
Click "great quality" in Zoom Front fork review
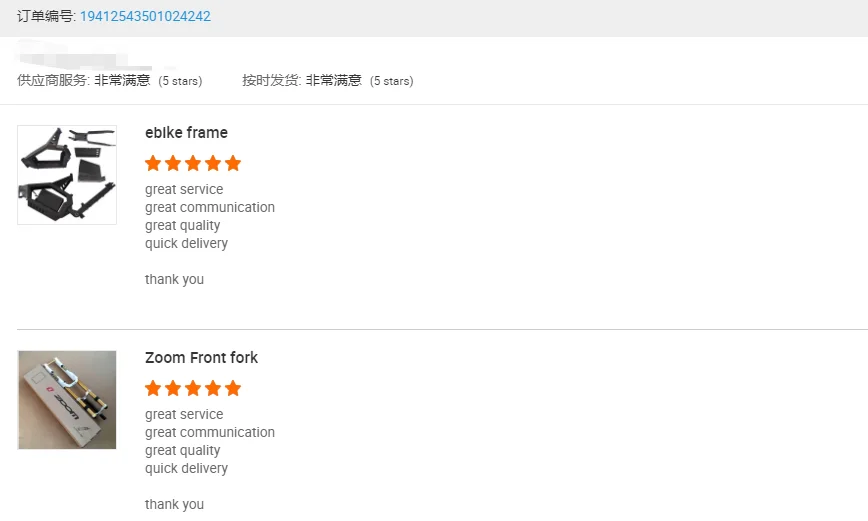[182, 451]
